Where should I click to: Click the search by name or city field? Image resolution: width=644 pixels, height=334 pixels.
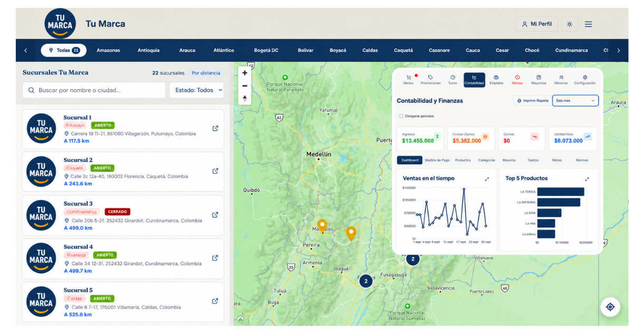coord(94,90)
